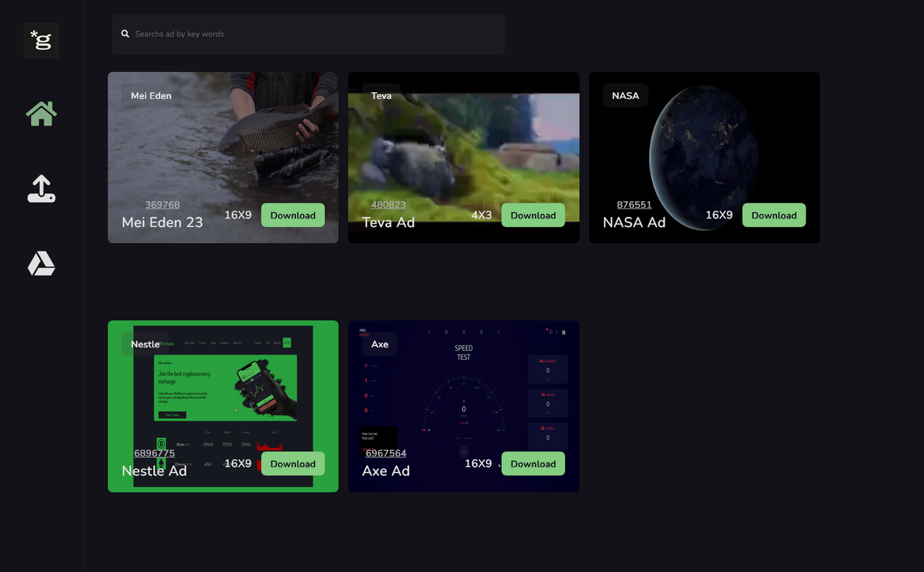Click the 16X9 ratio on Axe card
This screenshot has height=572, width=924.
(478, 463)
